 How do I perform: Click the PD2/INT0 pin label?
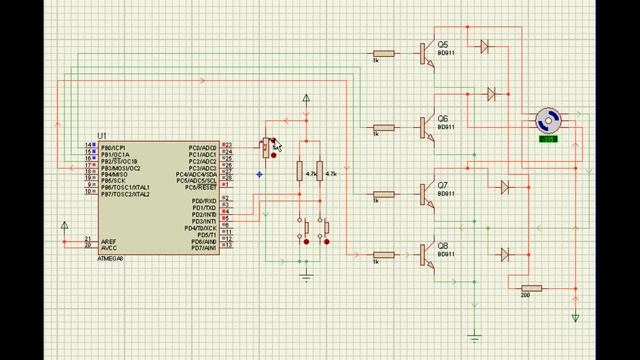[x=204, y=215]
